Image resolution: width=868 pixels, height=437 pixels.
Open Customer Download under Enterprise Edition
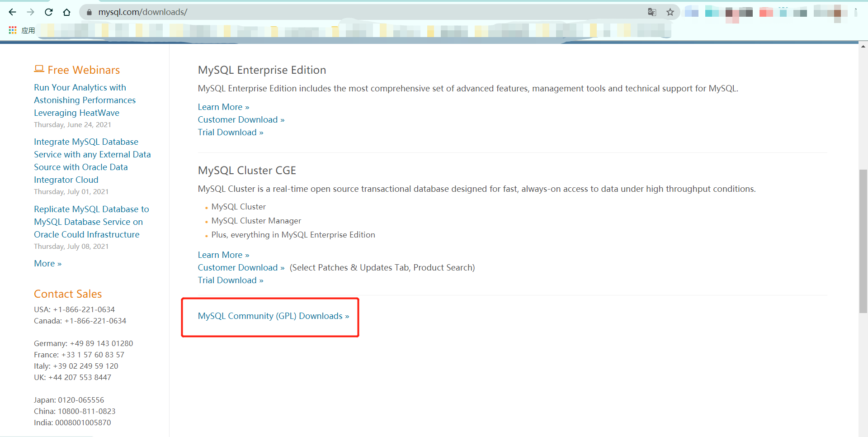pyautogui.click(x=241, y=119)
